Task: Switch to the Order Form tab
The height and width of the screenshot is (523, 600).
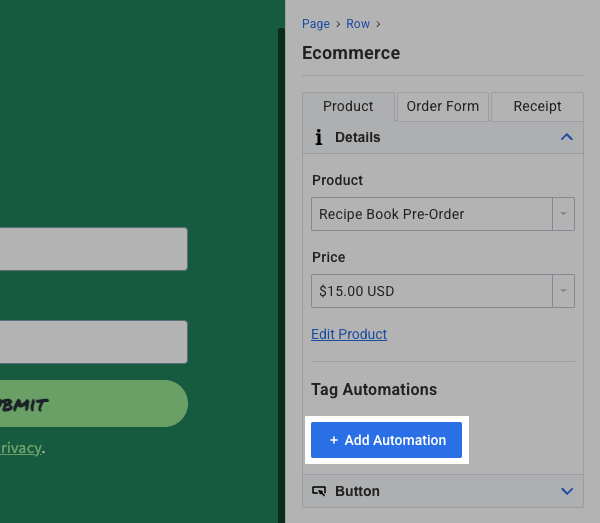Action: coord(442,106)
